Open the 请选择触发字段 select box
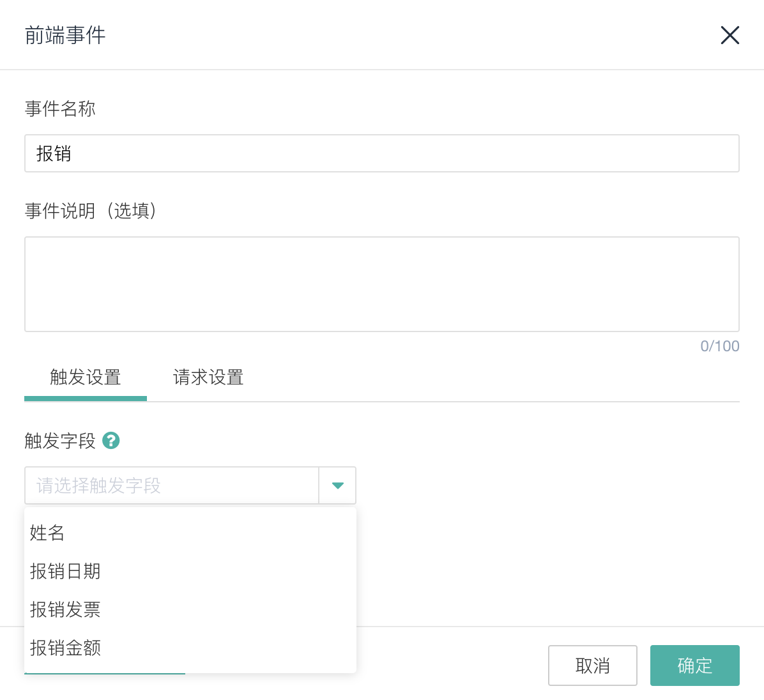 [171, 485]
